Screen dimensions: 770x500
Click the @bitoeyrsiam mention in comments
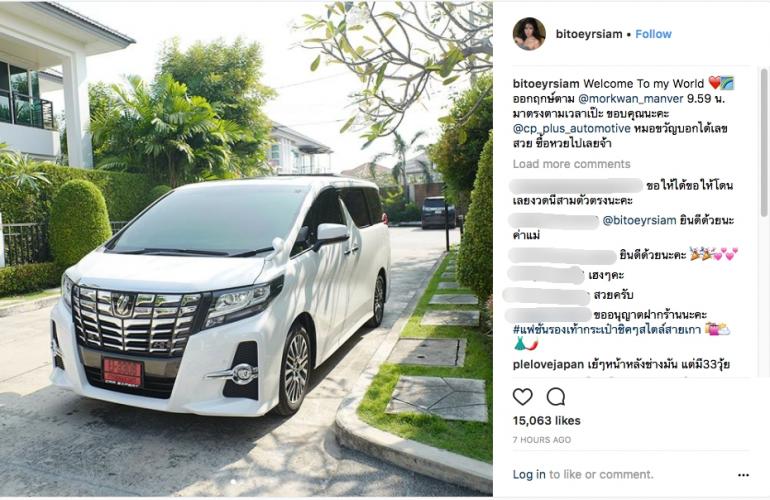point(639,220)
